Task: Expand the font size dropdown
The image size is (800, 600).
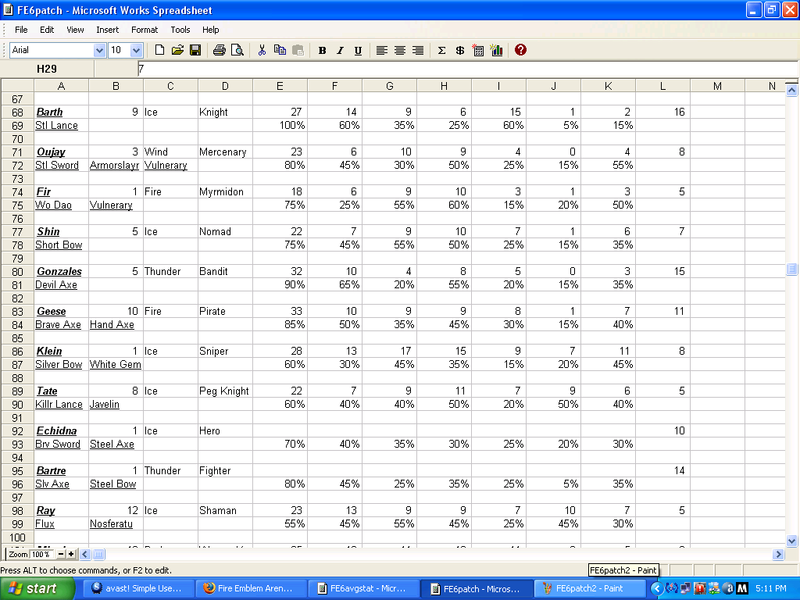Action: pos(138,50)
